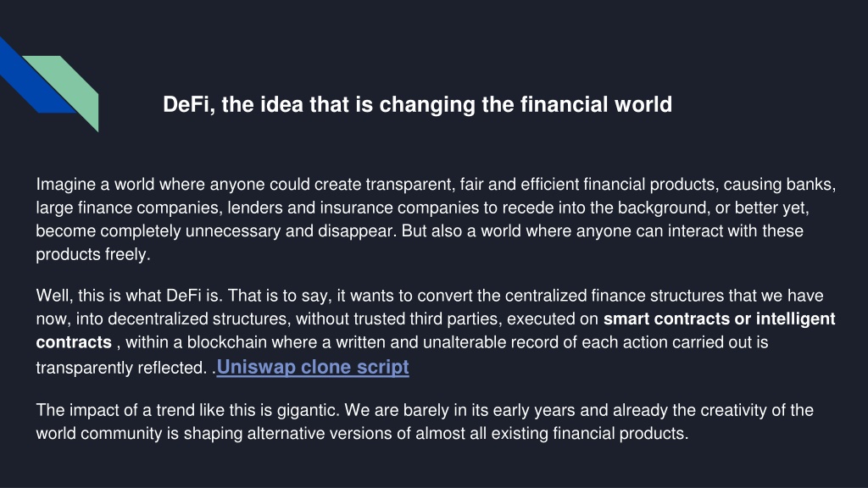Click "financial world" in the title

click(596, 104)
